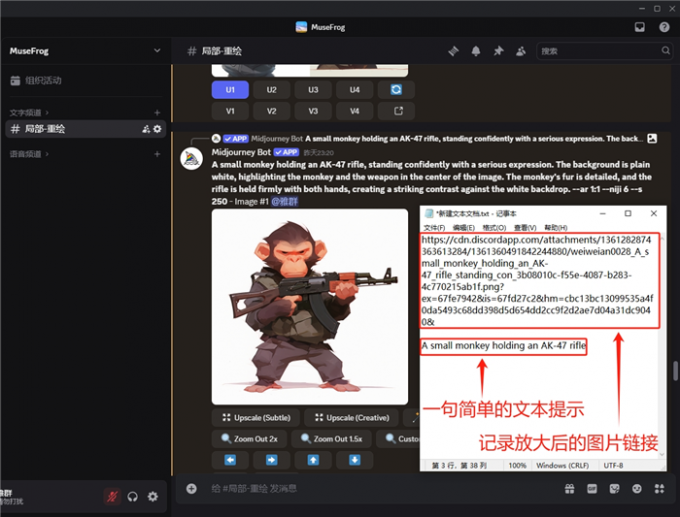The image size is (680, 517).
Task: Collapse the 文字频道 category
Action: pyautogui.click(x=29, y=113)
